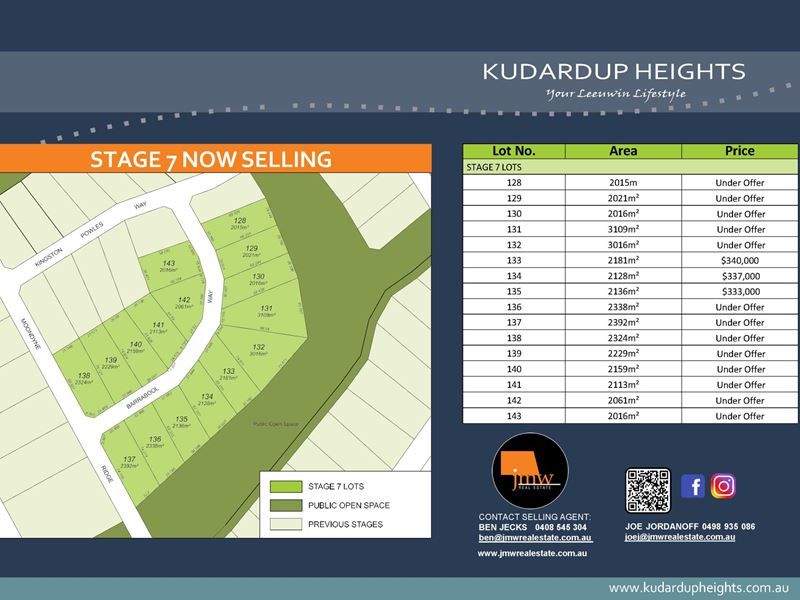Click the Lot No. column header

pyautogui.click(x=514, y=151)
